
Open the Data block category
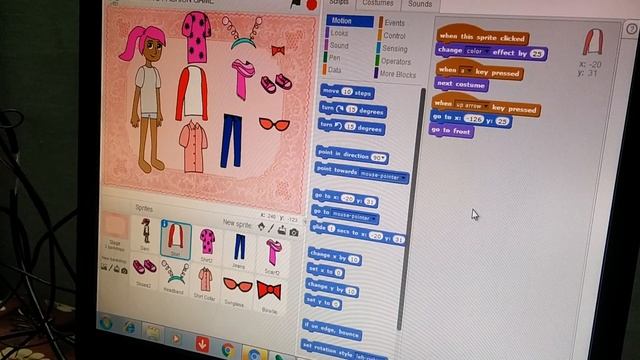tap(334, 70)
